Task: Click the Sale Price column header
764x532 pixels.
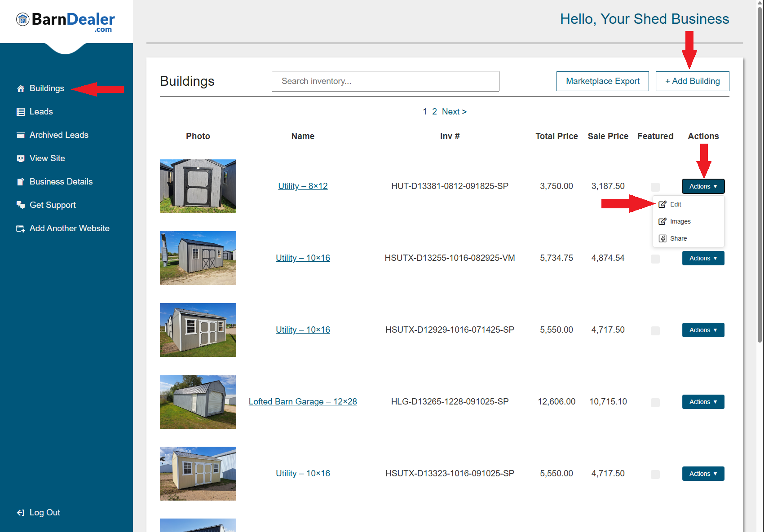Action: [x=608, y=136]
